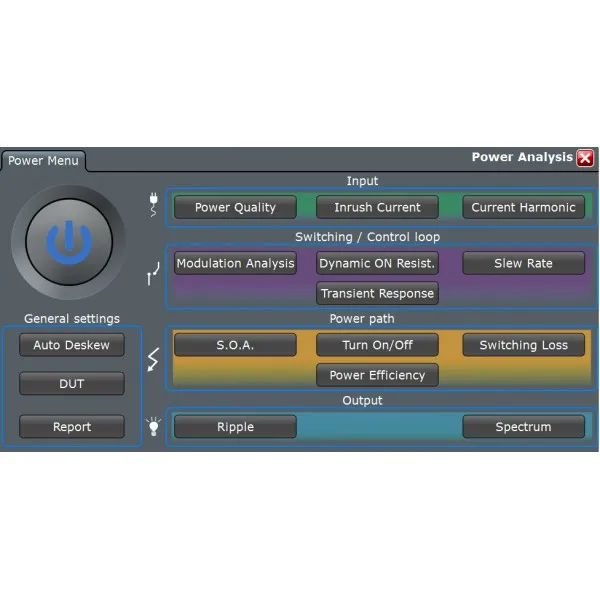Select Turn On/Off measurement
Viewport: 600px width, 600px height.
[377, 345]
